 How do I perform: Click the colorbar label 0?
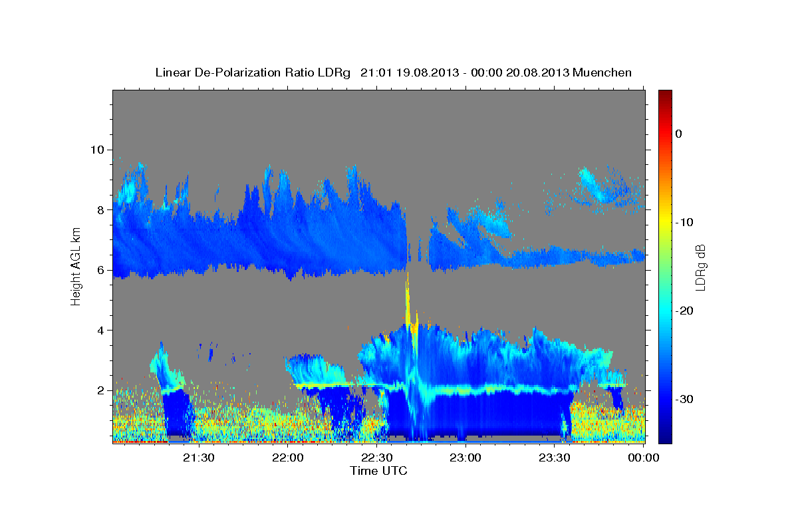678,134
